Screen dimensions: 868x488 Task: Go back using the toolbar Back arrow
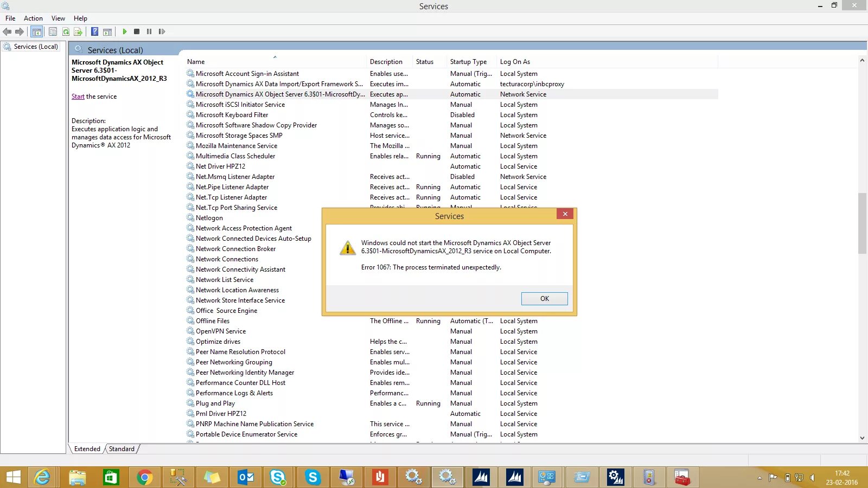pyautogui.click(x=7, y=31)
